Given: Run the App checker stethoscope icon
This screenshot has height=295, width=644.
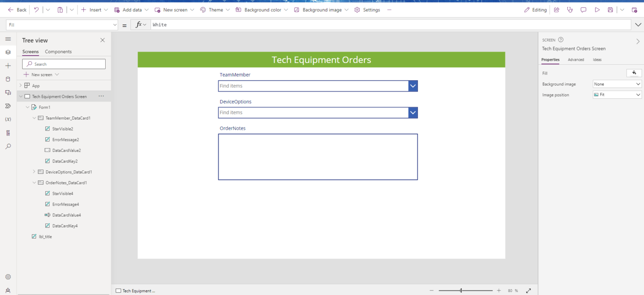Looking at the screenshot, I should tap(570, 10).
